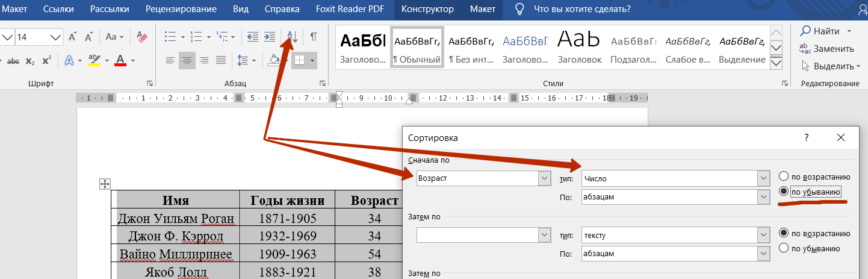Increase font size with the grow font icon
The image size is (868, 279).
[72, 37]
